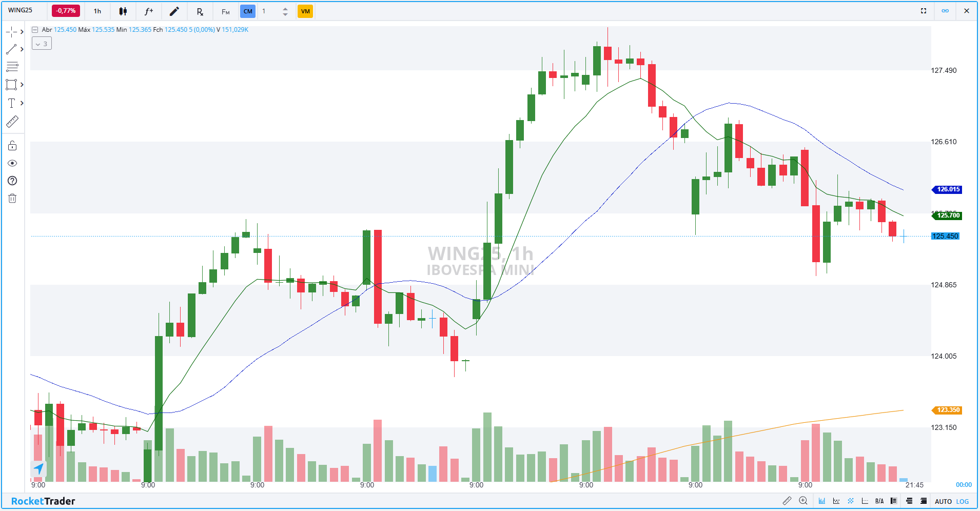This screenshot has height=511, width=980.
Task: Select the ruler measure tool in left sidebar
Action: pyautogui.click(x=12, y=122)
